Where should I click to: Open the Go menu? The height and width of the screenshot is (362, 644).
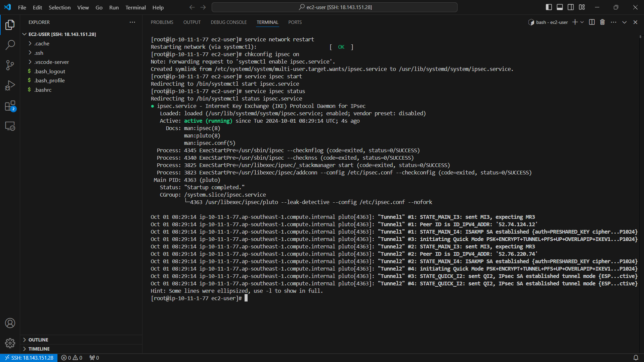pyautogui.click(x=99, y=7)
